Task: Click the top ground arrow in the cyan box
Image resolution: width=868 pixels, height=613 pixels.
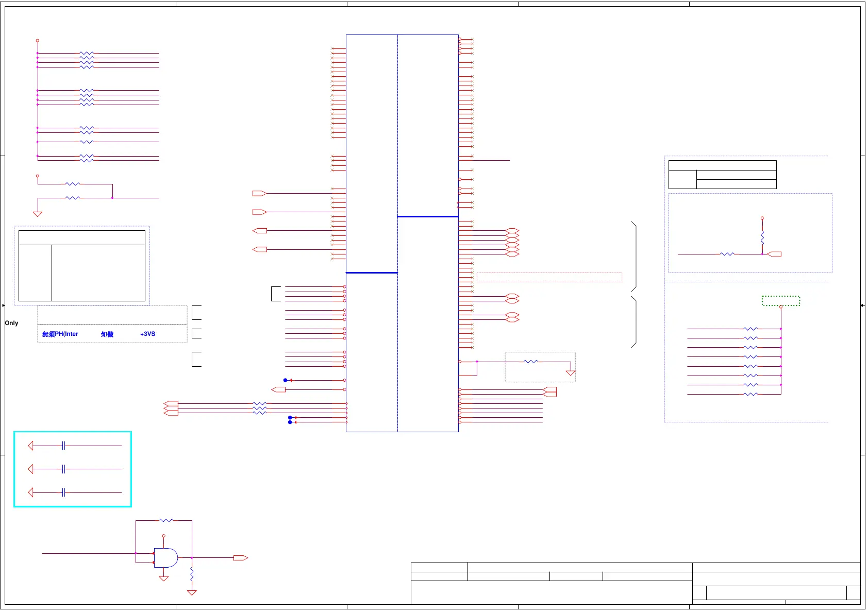Action: click(30, 446)
